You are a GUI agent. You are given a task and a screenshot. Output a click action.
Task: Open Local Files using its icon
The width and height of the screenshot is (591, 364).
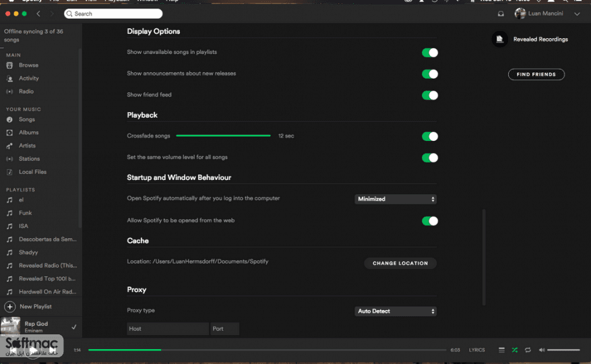click(x=10, y=172)
